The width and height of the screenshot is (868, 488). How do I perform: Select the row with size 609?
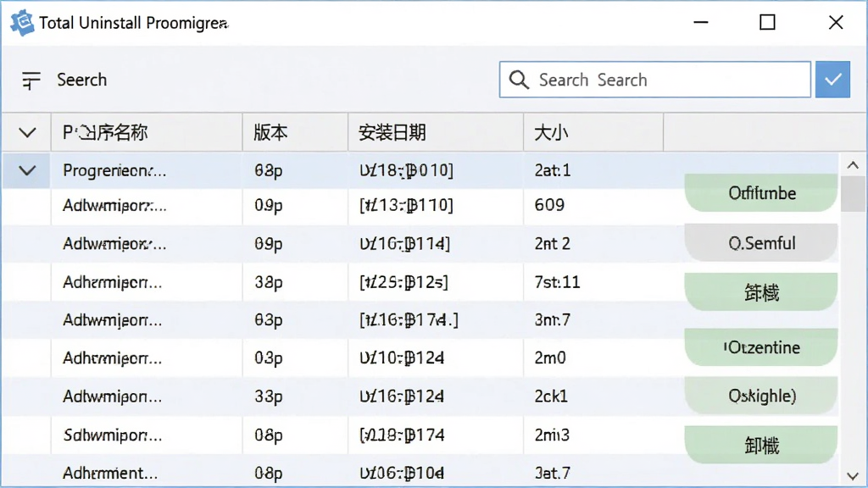(420, 206)
